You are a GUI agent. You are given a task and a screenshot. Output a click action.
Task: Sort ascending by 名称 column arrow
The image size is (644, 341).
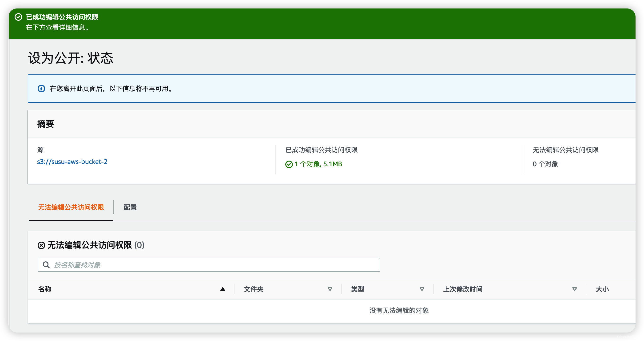pyautogui.click(x=223, y=289)
